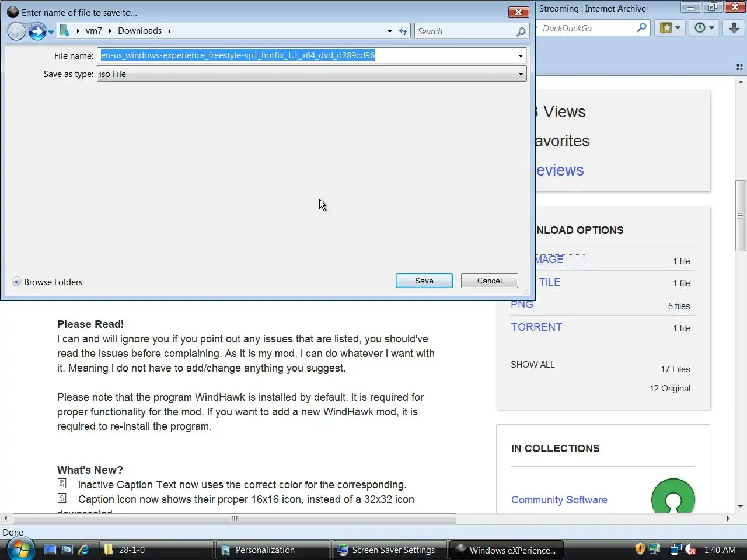Click SHOW ALL under download options
747x560 pixels.
pos(533,365)
